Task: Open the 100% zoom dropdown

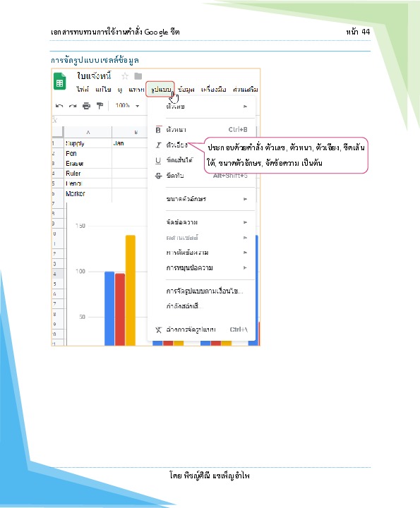Action: pos(127,106)
